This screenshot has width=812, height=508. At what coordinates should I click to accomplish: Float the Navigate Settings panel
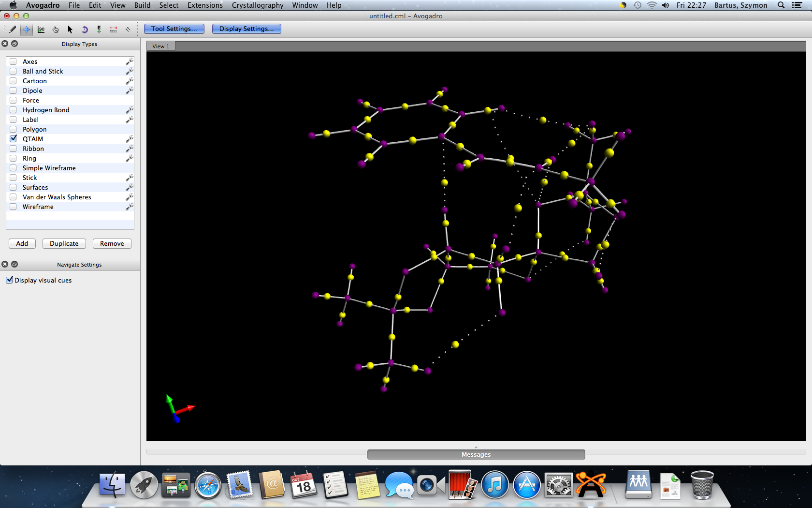[14, 264]
